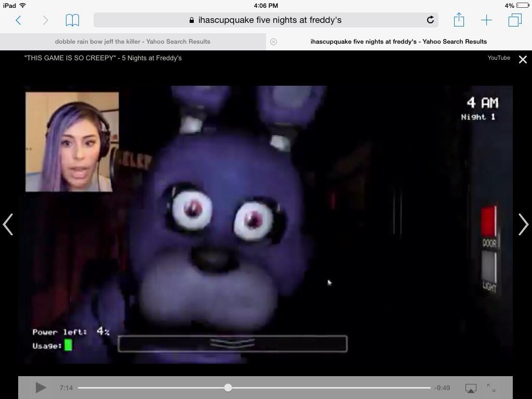Click the red DOOR button in game

(489, 221)
